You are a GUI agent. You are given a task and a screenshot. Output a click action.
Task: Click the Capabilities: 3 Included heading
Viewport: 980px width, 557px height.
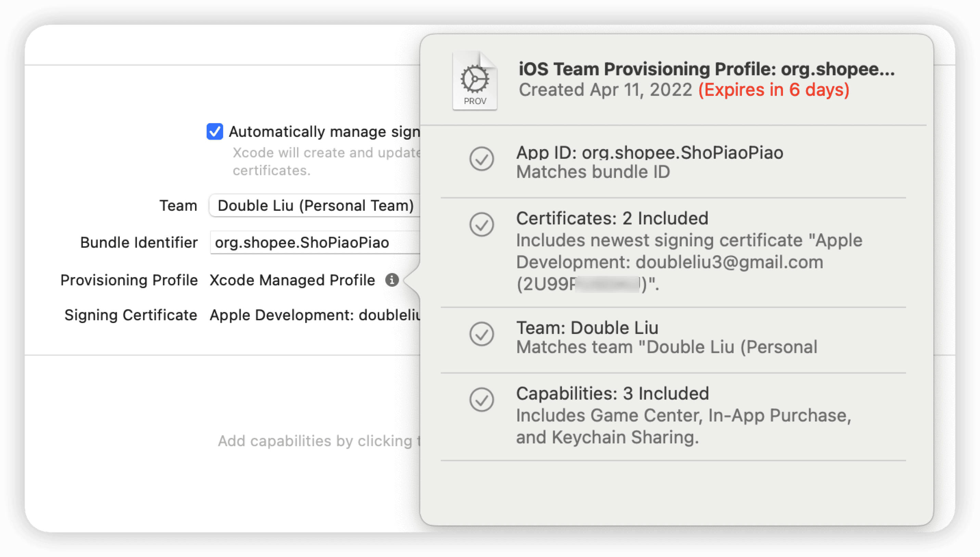coord(612,394)
